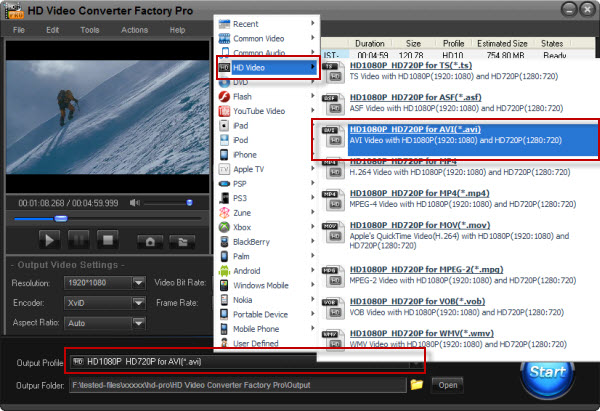Image resolution: width=600 pixels, height=411 pixels.
Task: Select HD1080P HD720P for VOB(*.vob) profile
Action: point(417,302)
